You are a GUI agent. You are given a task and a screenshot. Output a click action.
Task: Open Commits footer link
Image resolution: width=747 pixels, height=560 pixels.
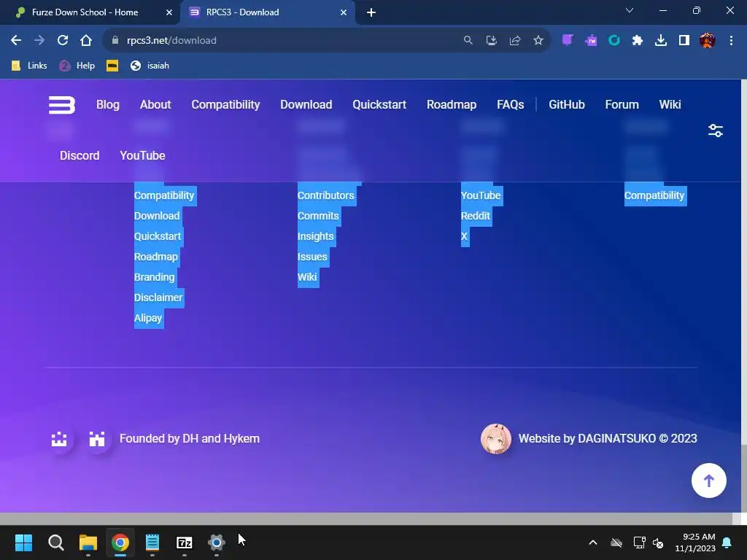(x=318, y=216)
